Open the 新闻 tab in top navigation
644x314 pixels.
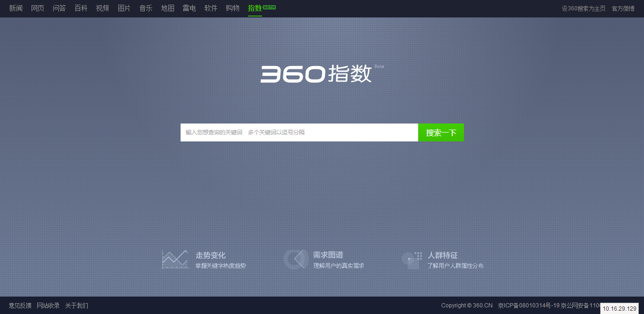[16, 8]
